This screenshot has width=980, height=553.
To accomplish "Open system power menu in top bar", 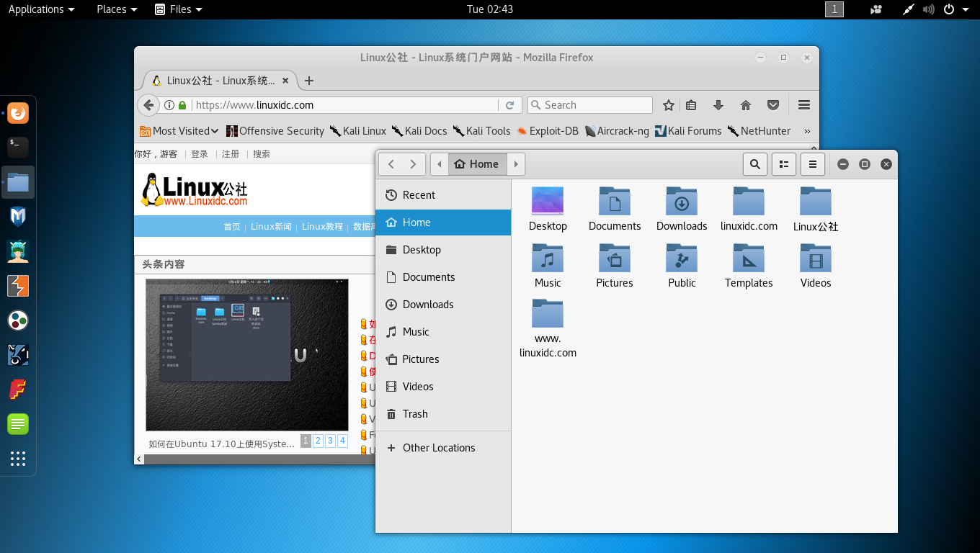I will coord(955,9).
